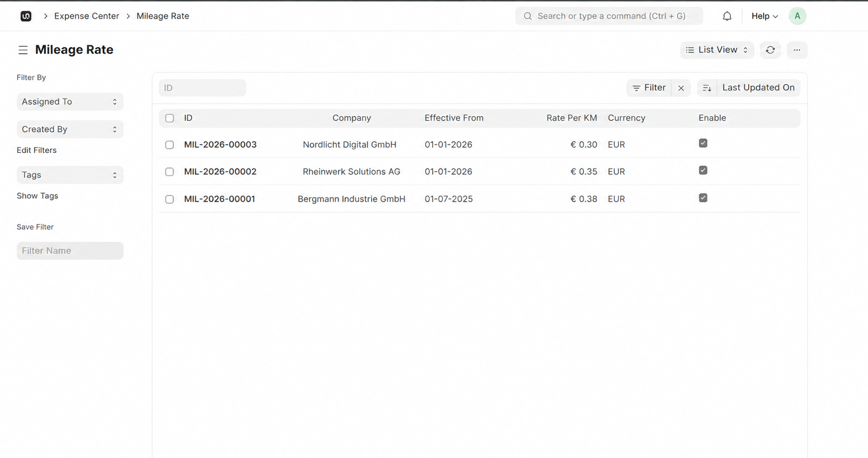
Task: Open the app home logo icon
Action: 26,16
